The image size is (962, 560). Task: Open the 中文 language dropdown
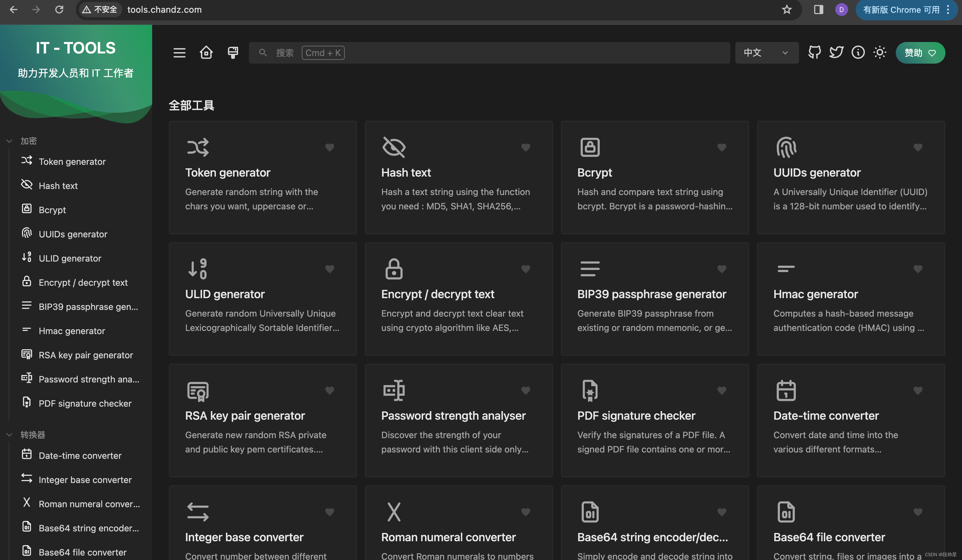click(x=766, y=52)
